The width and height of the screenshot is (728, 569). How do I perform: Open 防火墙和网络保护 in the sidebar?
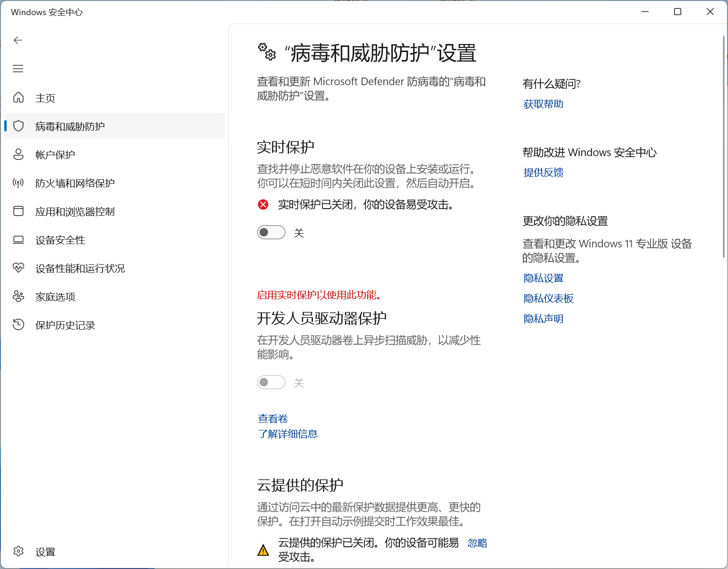click(114, 183)
